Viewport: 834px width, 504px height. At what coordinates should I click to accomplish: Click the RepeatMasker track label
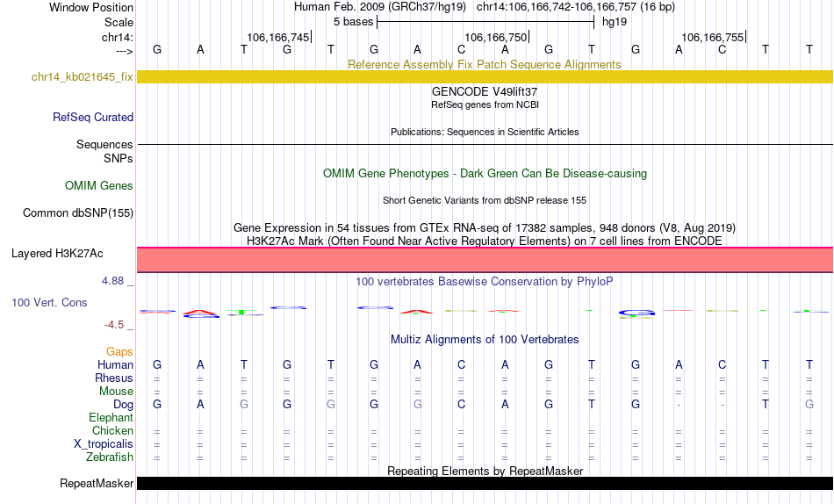pyautogui.click(x=97, y=483)
